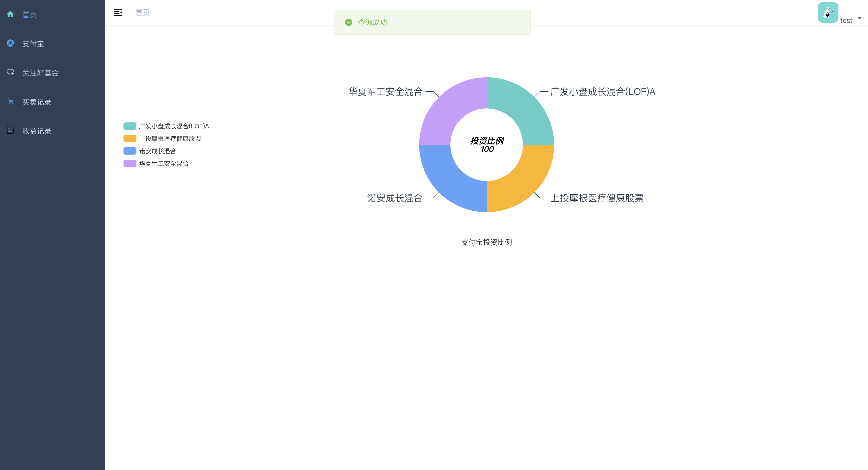The width and height of the screenshot is (868, 470).
Task: Click chart label 广发小盘成长混合(LOF)A beside pie
Action: point(603,92)
